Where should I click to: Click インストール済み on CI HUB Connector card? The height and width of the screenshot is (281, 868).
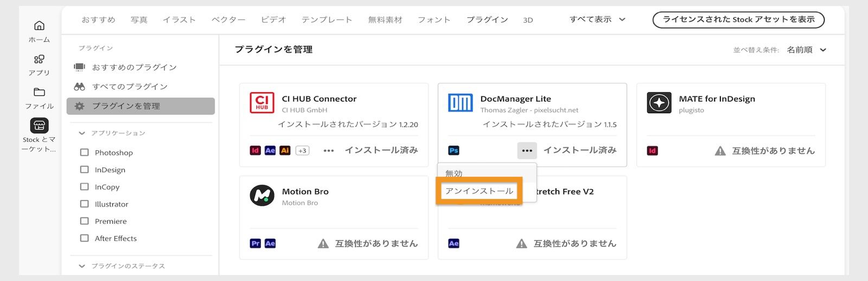click(x=381, y=150)
